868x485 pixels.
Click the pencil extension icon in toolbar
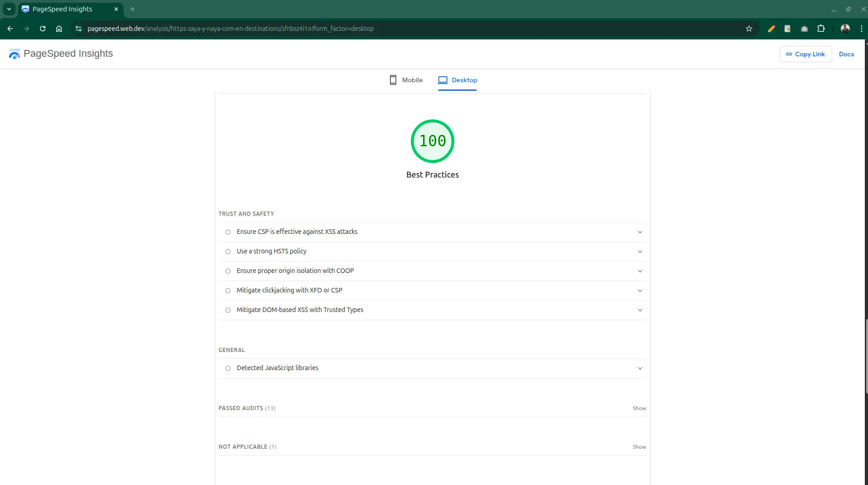click(x=771, y=29)
